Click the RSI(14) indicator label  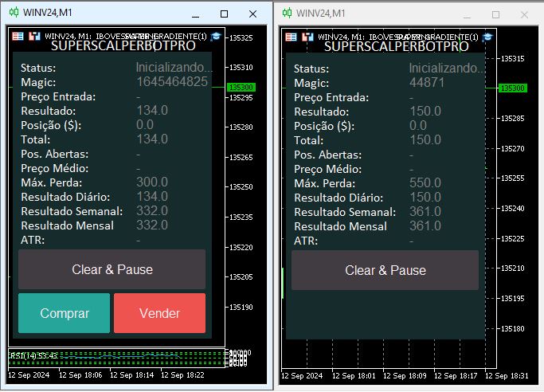tap(33, 355)
